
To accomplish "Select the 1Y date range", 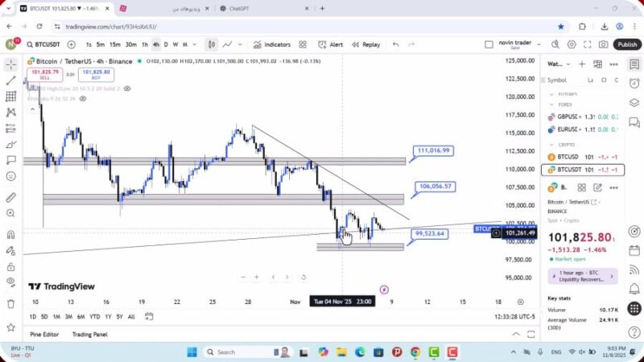I will pyautogui.click(x=109, y=316).
